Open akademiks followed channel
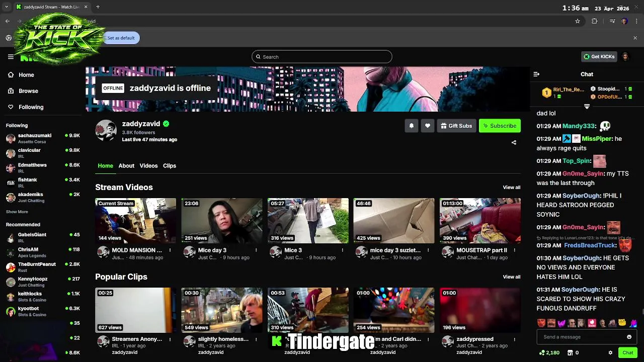The height and width of the screenshot is (362, 644). tap(43, 197)
